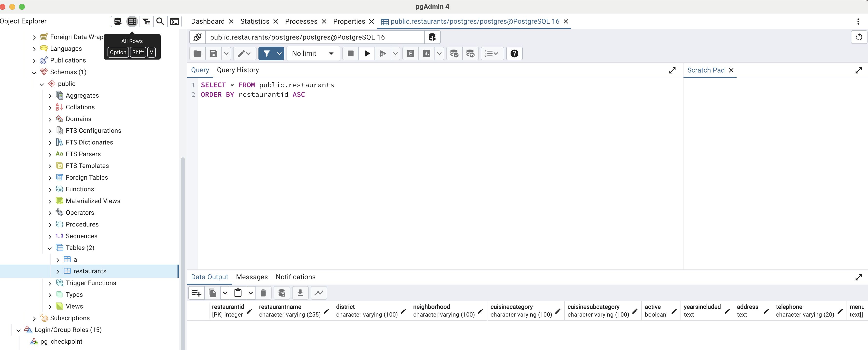868x350 pixels.
Task: Switch to the Query History tab
Action: click(x=237, y=70)
